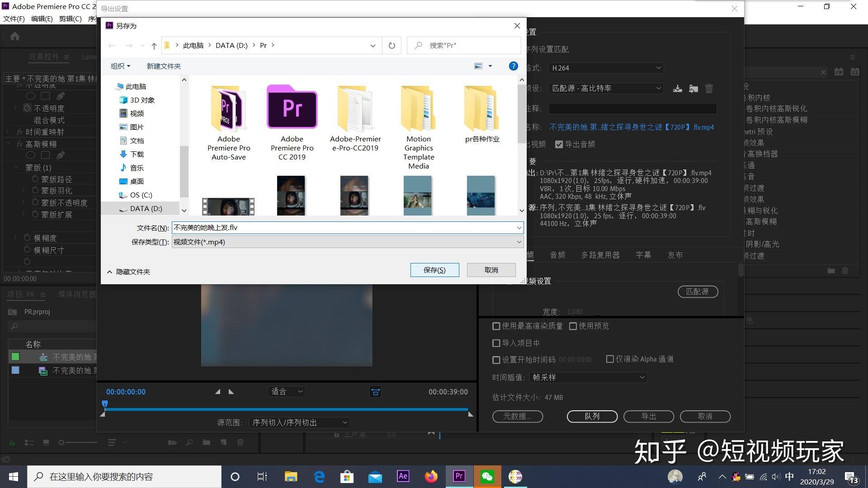This screenshot has width=868, height=488.
Task: Toggle 导出音频 checkbox
Action: click(559, 145)
